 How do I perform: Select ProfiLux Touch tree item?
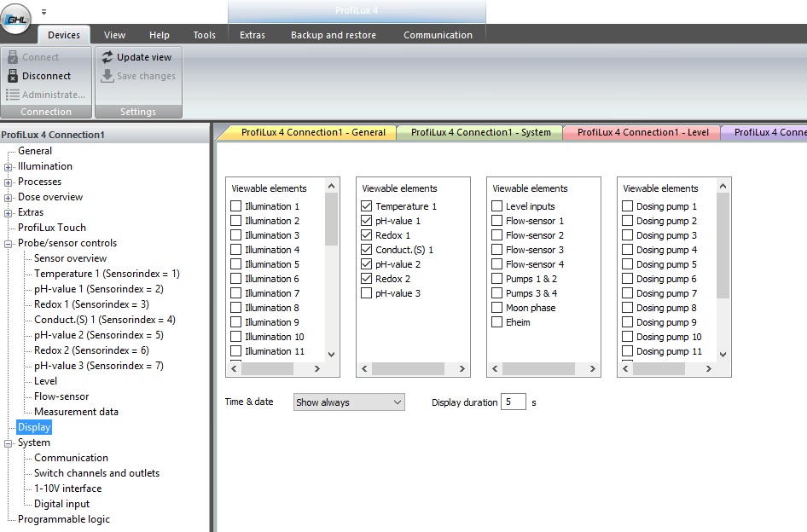tap(51, 228)
